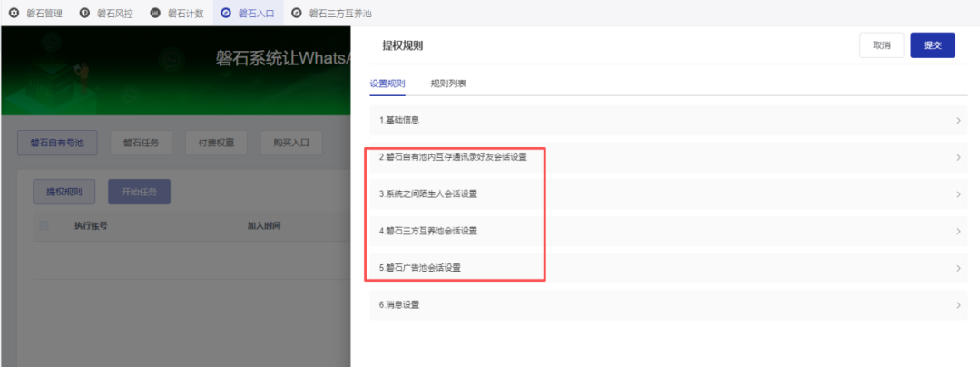Expand chevron for 6.消息设置
This screenshot has width=980, height=367.
click(959, 305)
